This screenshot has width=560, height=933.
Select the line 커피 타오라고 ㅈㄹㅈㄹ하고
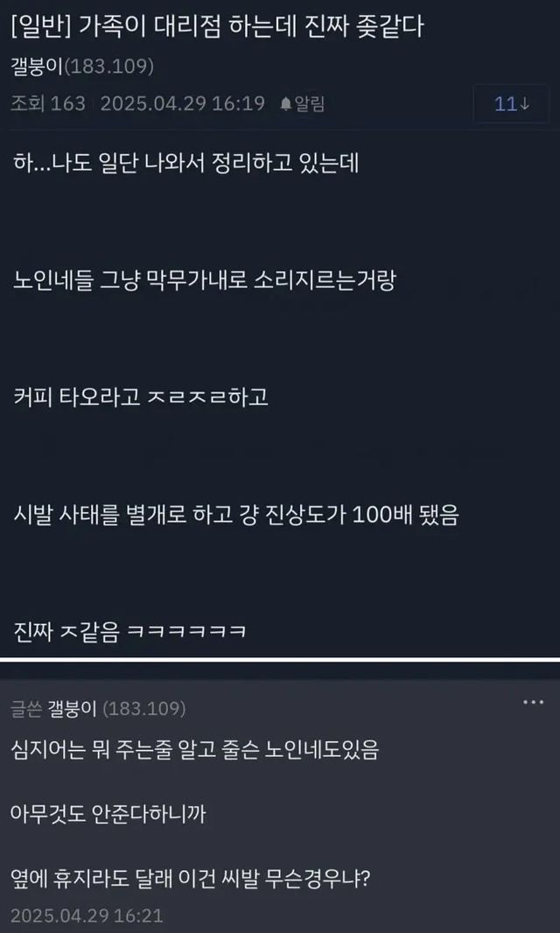141,396
